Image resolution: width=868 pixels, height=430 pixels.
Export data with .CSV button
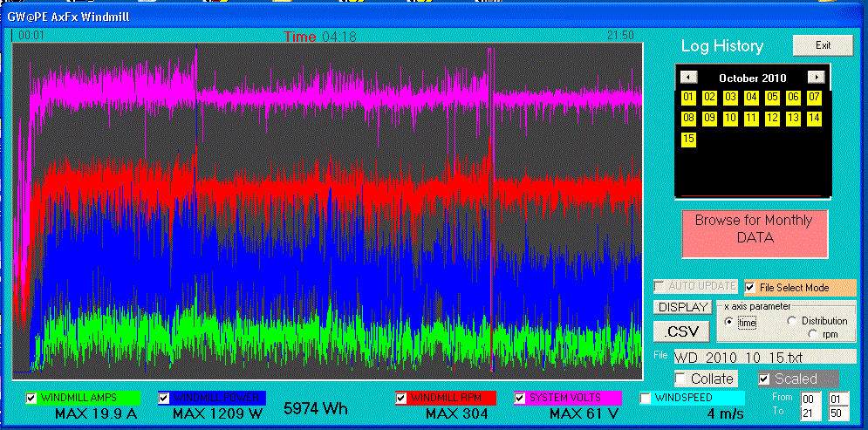point(681,332)
